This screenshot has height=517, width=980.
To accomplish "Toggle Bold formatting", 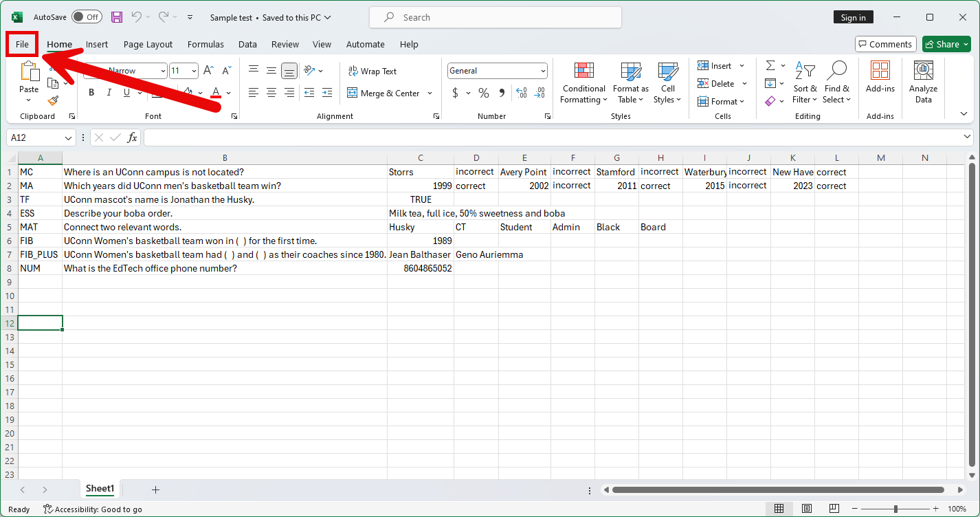I will [x=91, y=93].
